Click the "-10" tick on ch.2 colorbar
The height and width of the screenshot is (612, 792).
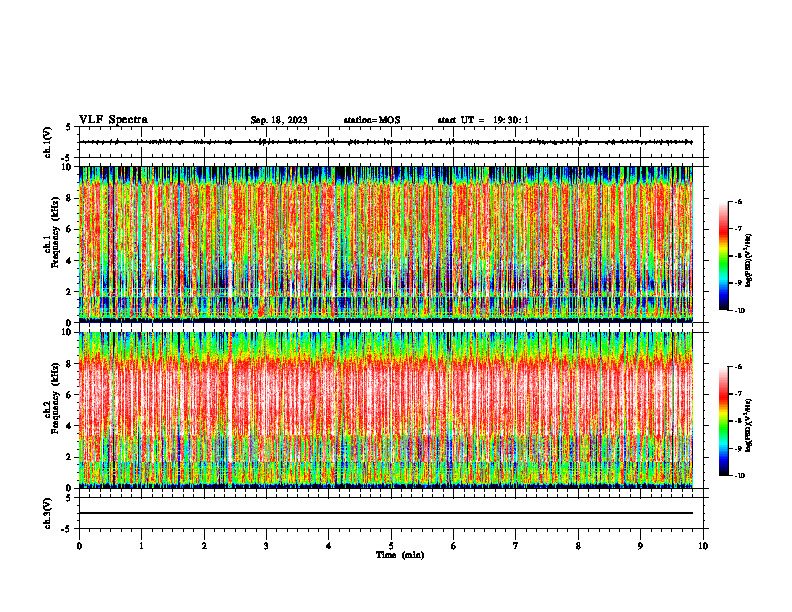[x=740, y=475]
